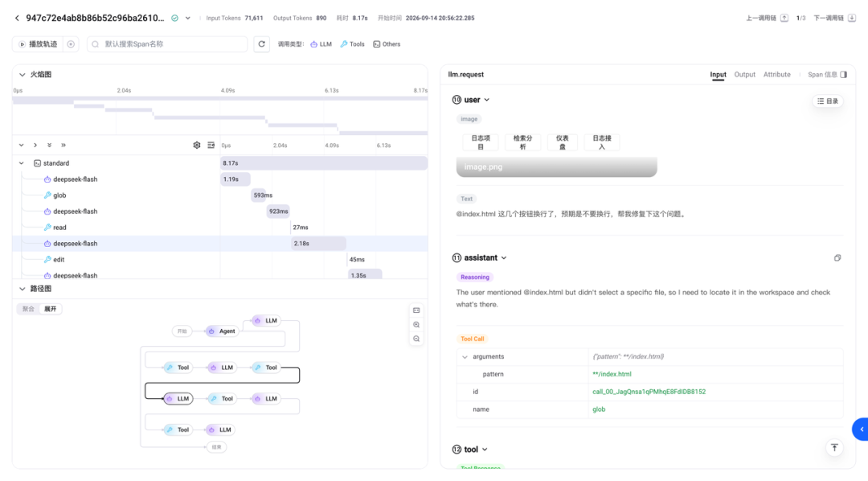Click the back arrow beside trace ID
Image resolution: width=868 pixels, height=481 pixels.
[x=17, y=18]
